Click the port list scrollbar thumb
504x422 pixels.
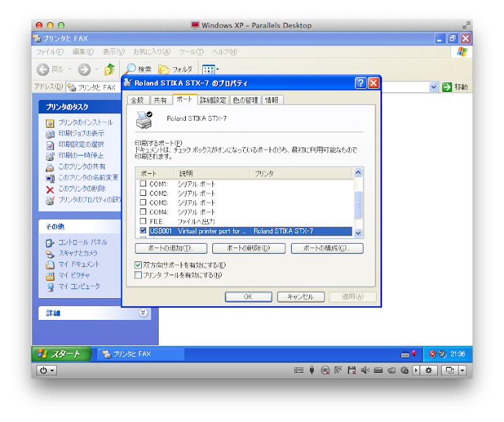click(358, 205)
